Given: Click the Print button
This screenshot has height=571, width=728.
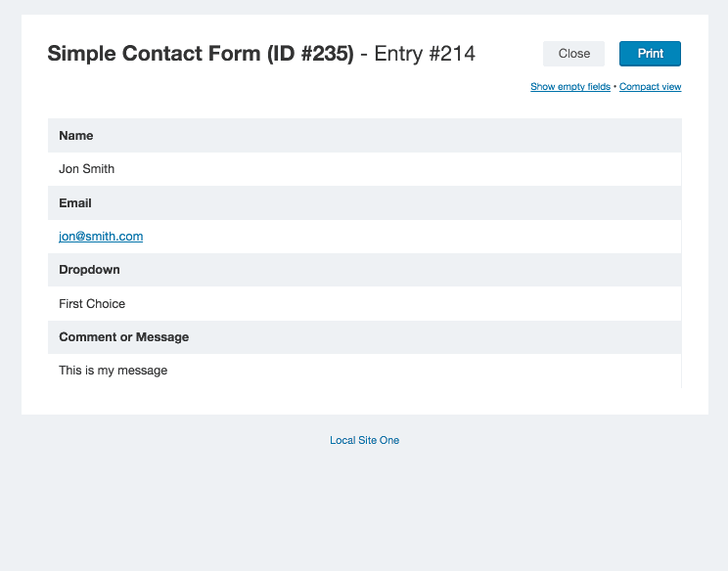Looking at the screenshot, I should tap(650, 54).
